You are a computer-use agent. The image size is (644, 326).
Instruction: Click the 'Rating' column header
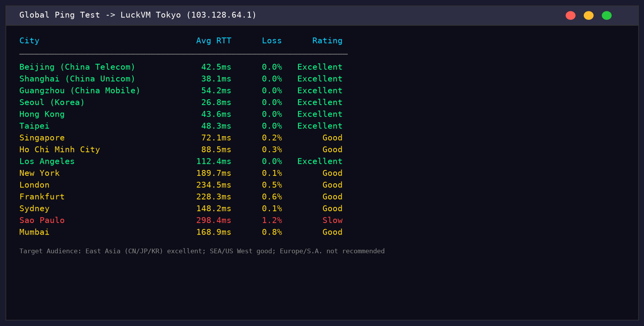point(327,41)
